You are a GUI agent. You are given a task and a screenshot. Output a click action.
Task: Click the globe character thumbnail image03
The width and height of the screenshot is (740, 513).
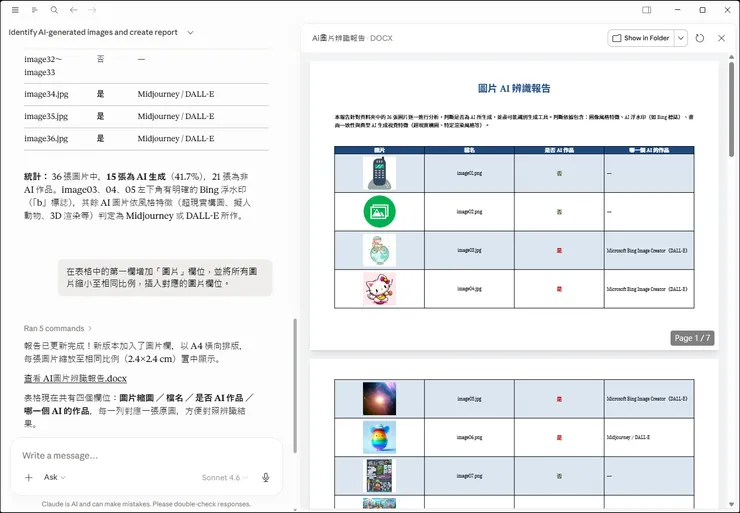coord(379,250)
